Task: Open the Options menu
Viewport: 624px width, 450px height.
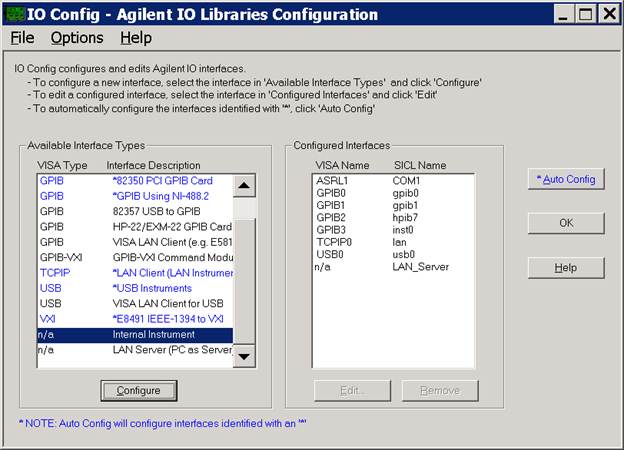Action: point(77,38)
